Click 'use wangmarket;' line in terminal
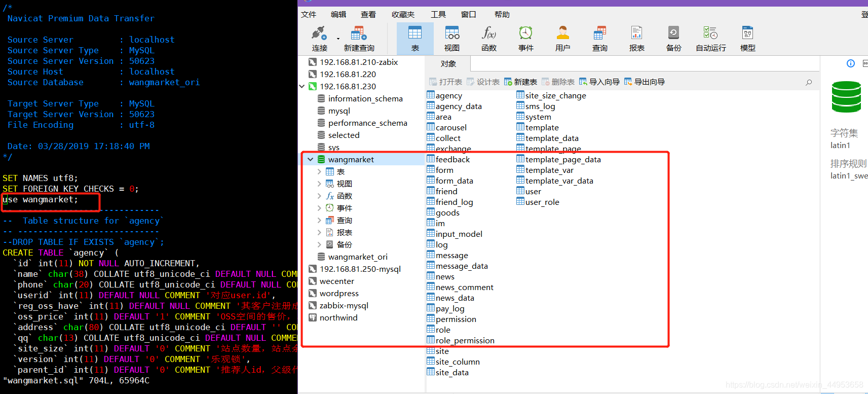 tap(40, 199)
